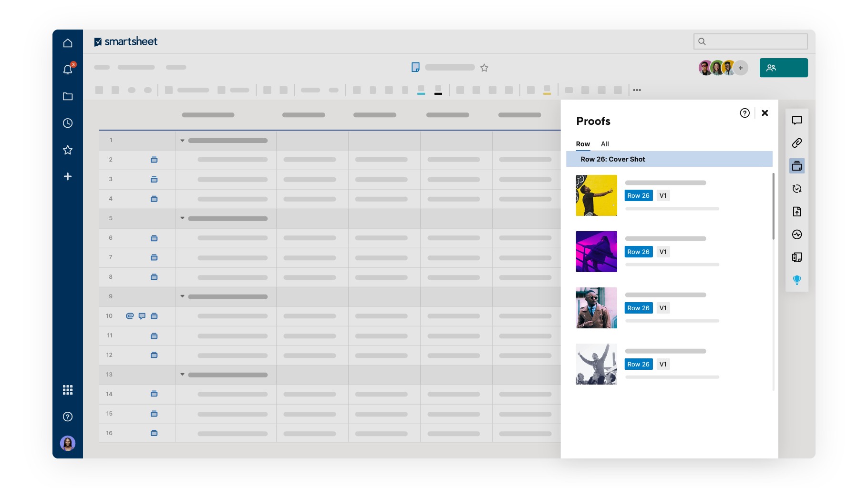This screenshot has width=868, height=488.
Task: Select the Proofs panel icon
Action: (797, 166)
